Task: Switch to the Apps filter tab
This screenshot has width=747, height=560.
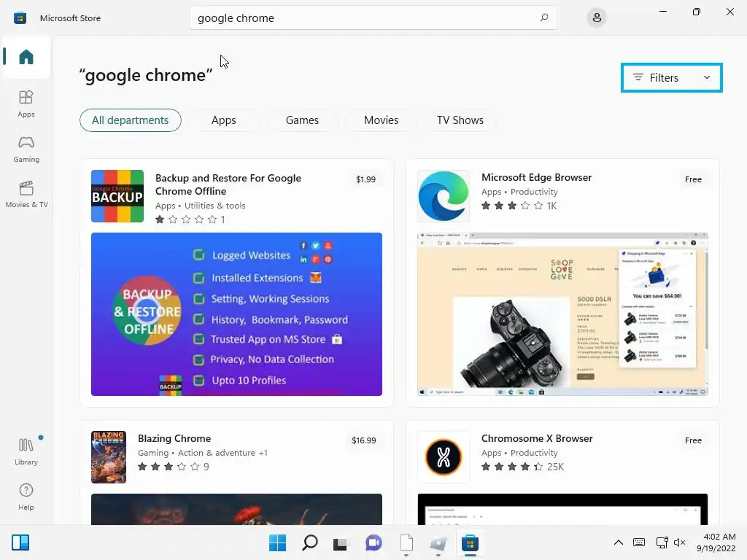Action: pos(223,120)
